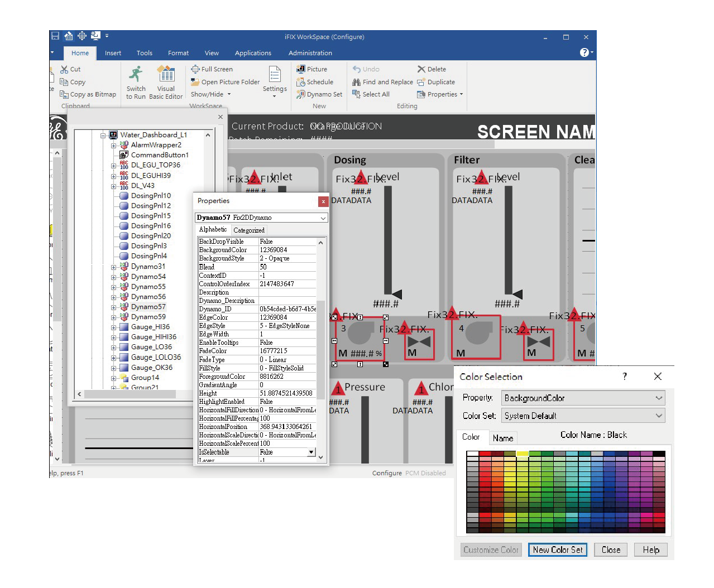Collapse the Water_Dashboard_L1 tree node

click(x=103, y=136)
